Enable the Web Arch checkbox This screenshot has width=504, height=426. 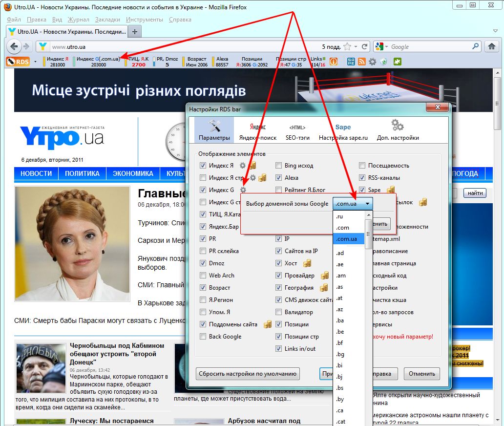pos(203,275)
